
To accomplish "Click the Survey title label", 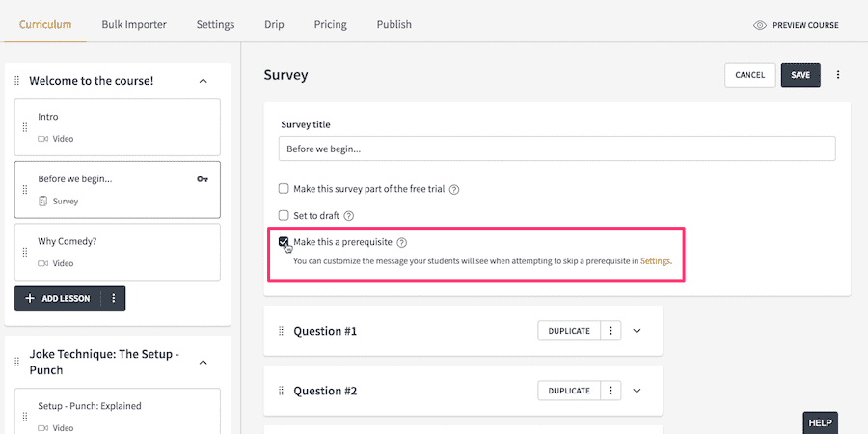I will pos(306,124).
